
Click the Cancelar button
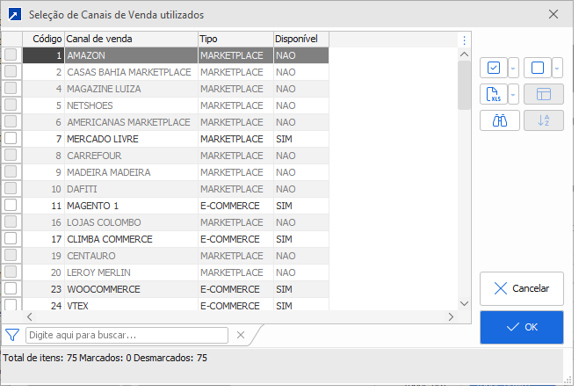coord(522,288)
